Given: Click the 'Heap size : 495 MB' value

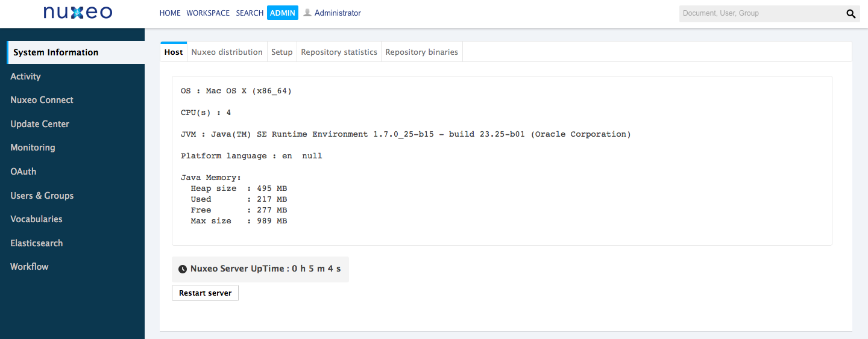Looking at the screenshot, I should 239,188.
